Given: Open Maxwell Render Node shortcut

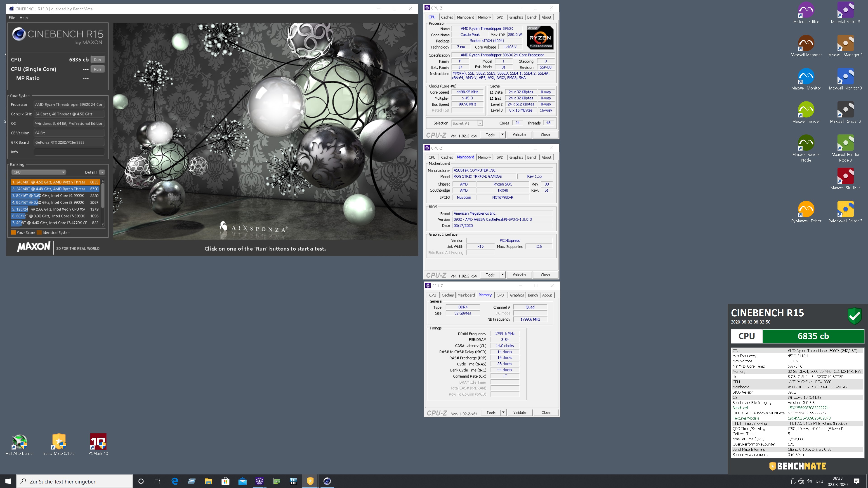Looking at the screenshot, I should 806,148.
